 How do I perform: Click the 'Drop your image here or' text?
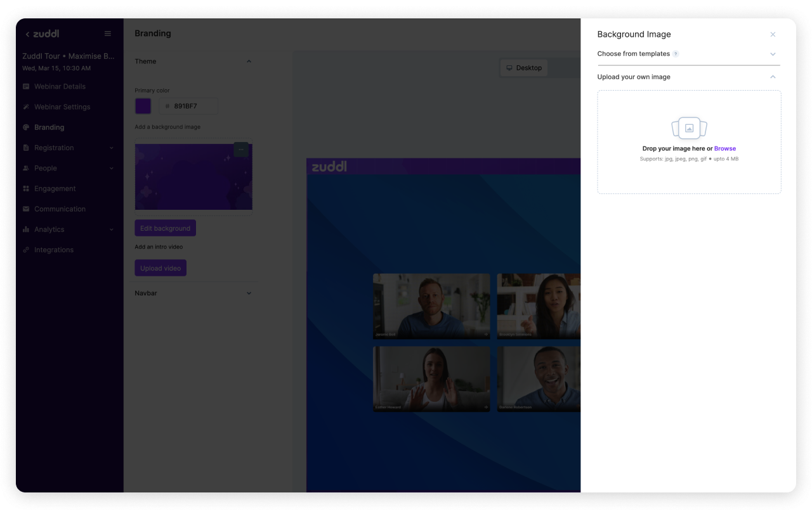pos(678,149)
